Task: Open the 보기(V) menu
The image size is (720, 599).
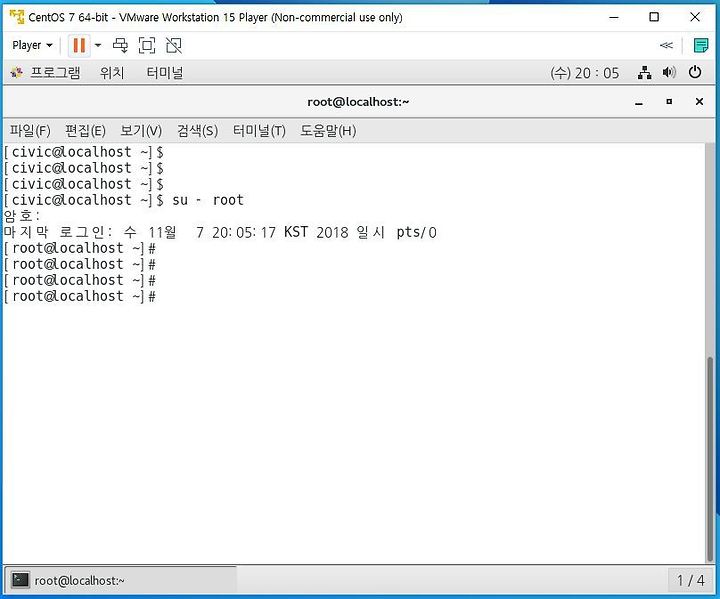Action: coord(141,131)
